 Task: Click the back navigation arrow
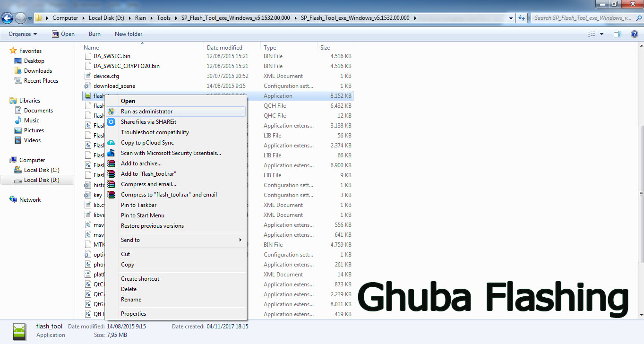coord(7,17)
